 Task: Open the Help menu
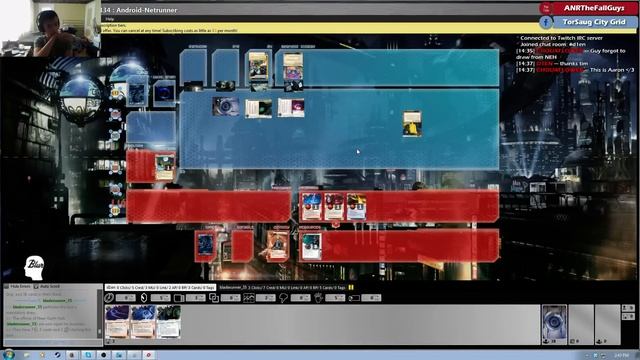tap(109, 19)
